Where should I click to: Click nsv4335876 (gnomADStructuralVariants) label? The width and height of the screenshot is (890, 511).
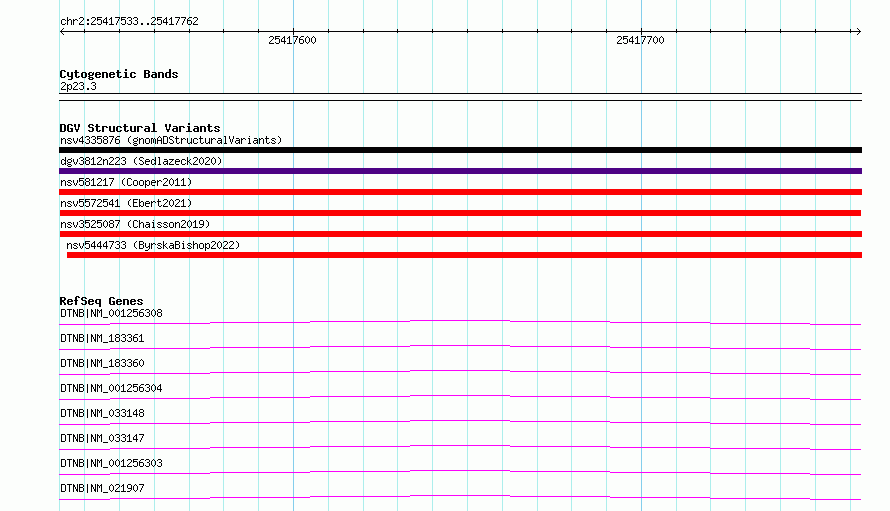[171, 140]
